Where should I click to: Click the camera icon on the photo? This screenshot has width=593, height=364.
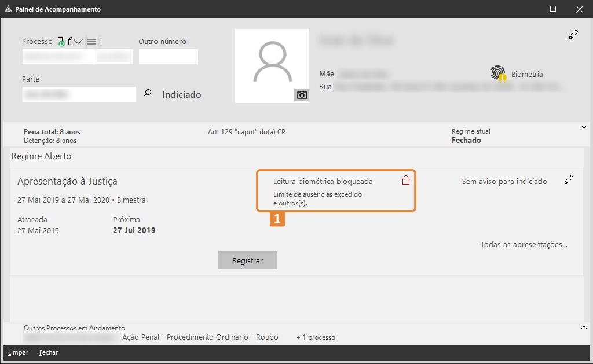tap(301, 95)
